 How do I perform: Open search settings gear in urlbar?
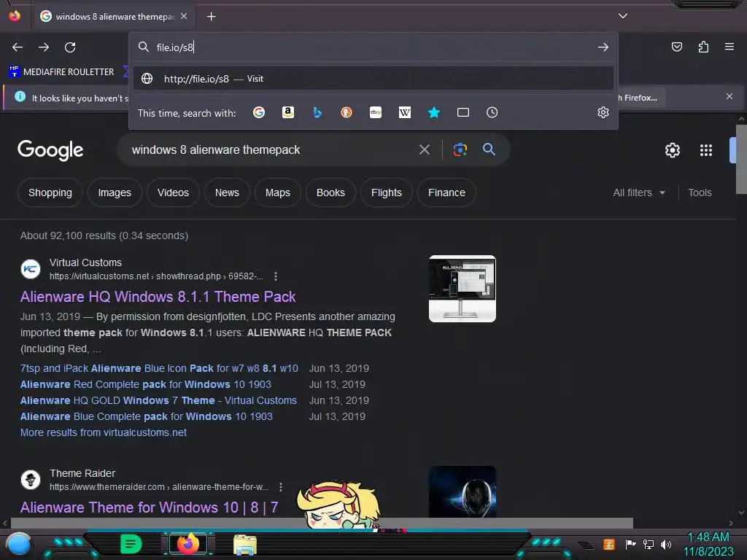603,112
